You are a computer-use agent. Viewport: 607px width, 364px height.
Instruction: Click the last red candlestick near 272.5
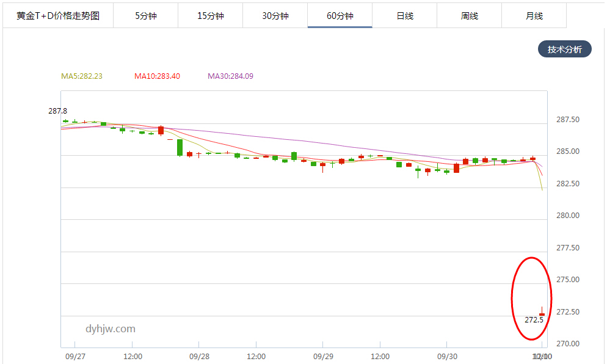pos(542,314)
